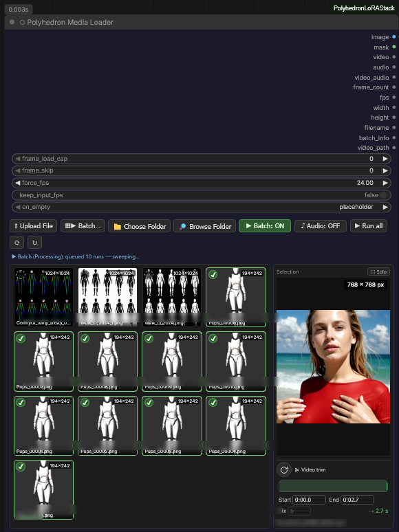The height and width of the screenshot is (532, 399).
Task: Click the video_audio output port dot
Action: click(394, 77)
